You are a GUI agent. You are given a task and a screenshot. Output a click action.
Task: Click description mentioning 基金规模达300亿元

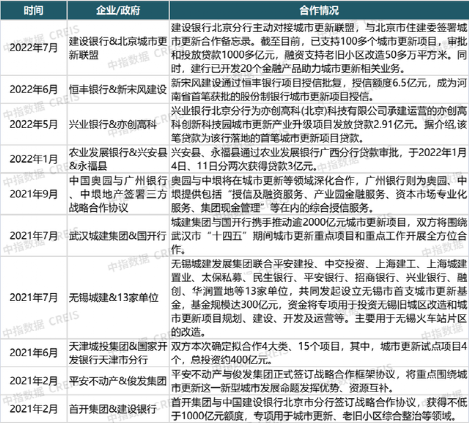point(319,297)
